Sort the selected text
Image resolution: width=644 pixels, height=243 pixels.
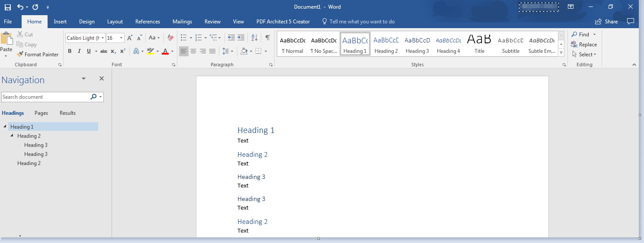point(254,38)
